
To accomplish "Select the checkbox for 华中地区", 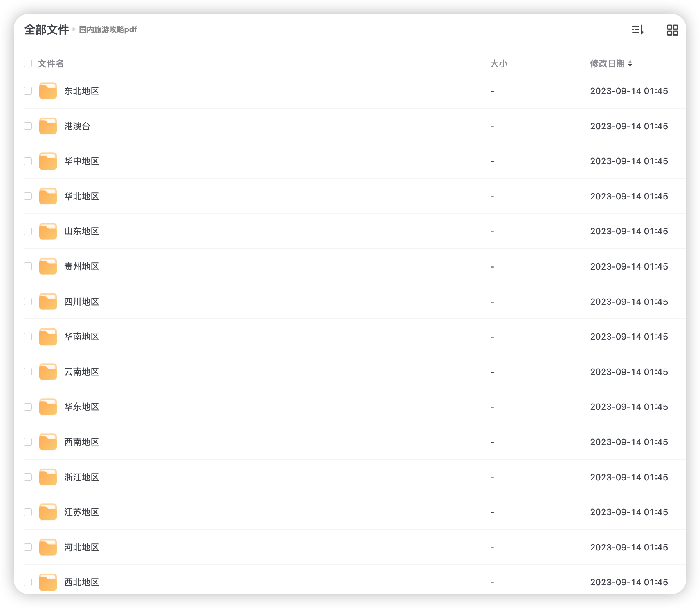I will coord(28,161).
